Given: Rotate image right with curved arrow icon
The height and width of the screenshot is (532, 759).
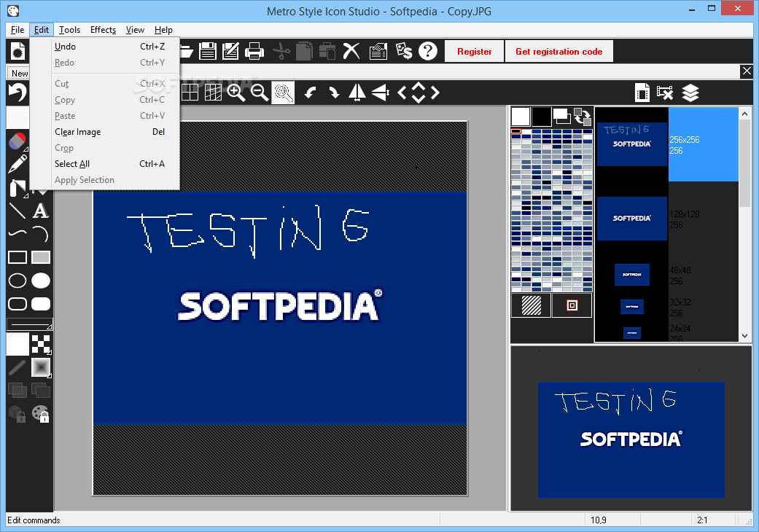Looking at the screenshot, I should click(x=334, y=93).
